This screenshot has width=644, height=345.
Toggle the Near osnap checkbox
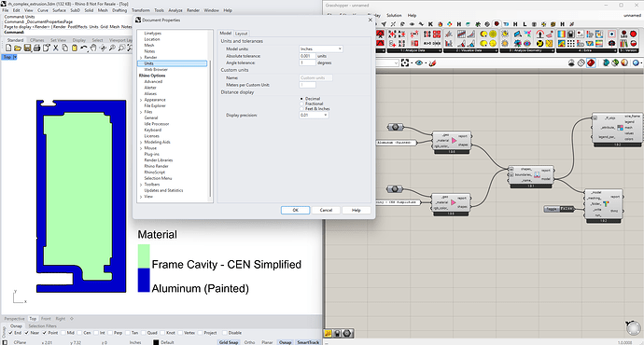tap(27, 333)
